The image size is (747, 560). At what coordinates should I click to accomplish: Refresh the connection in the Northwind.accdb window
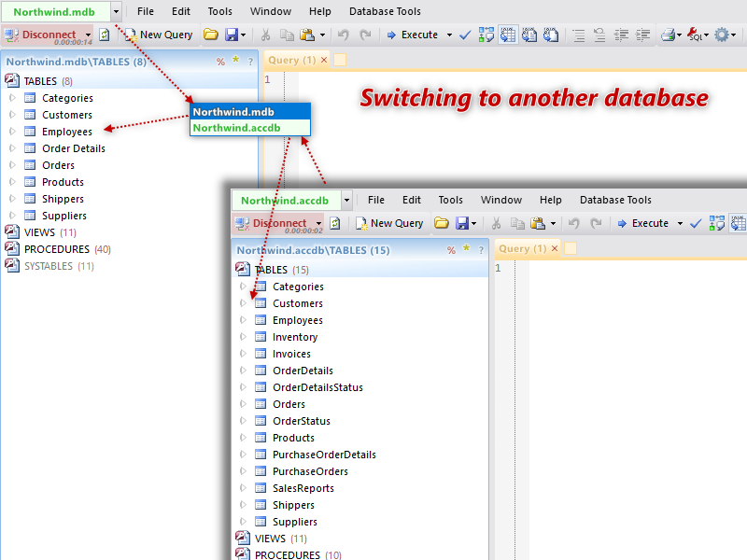pyautogui.click(x=335, y=223)
